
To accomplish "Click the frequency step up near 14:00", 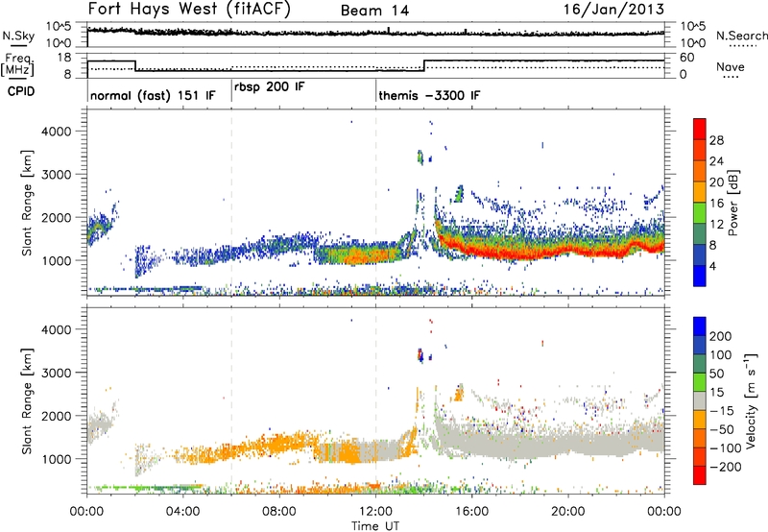I will pyautogui.click(x=424, y=65).
